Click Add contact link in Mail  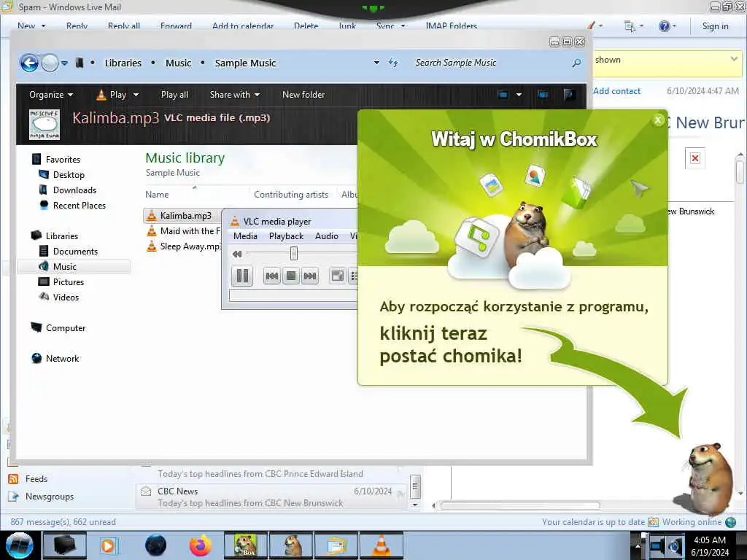(x=617, y=91)
